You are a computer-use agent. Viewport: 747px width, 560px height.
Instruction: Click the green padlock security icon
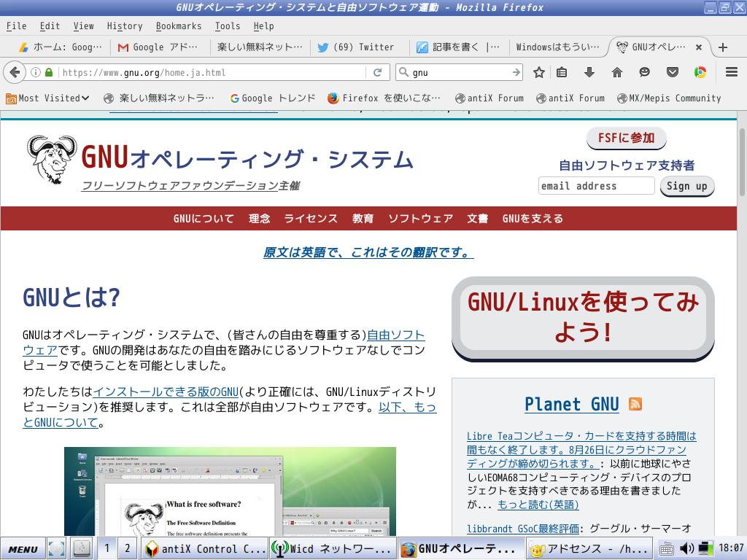click(48, 72)
